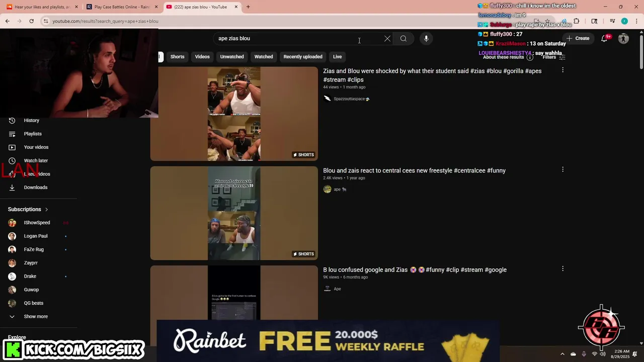Viewport: 644px width, 362px height.
Task: Close the ape zias blou YouTube tab
Action: (236, 7)
